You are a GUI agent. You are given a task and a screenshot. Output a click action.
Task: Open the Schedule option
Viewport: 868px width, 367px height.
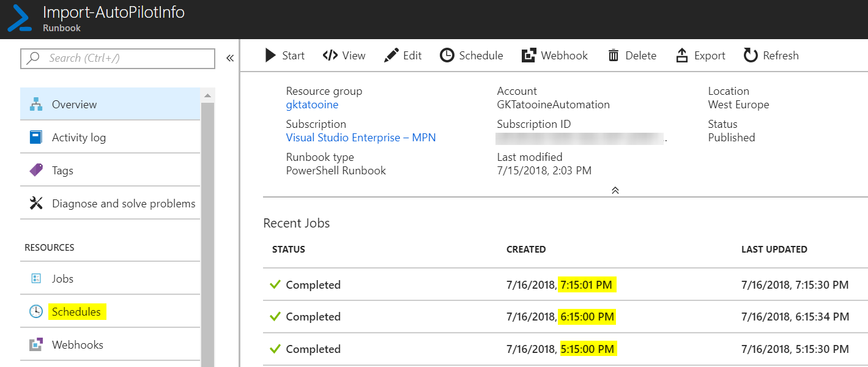471,55
